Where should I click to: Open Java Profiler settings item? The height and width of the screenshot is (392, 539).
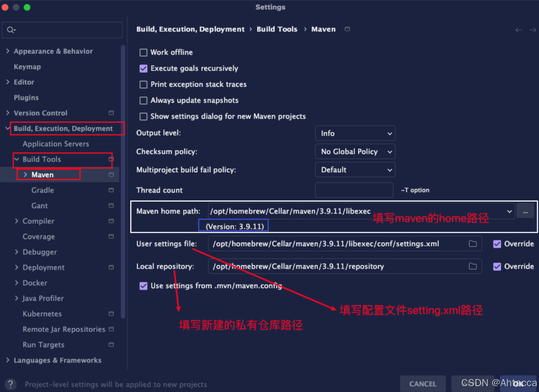pos(43,298)
